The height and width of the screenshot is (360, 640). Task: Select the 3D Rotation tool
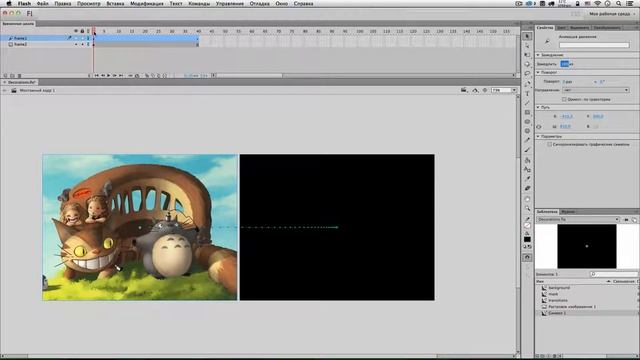(x=527, y=64)
